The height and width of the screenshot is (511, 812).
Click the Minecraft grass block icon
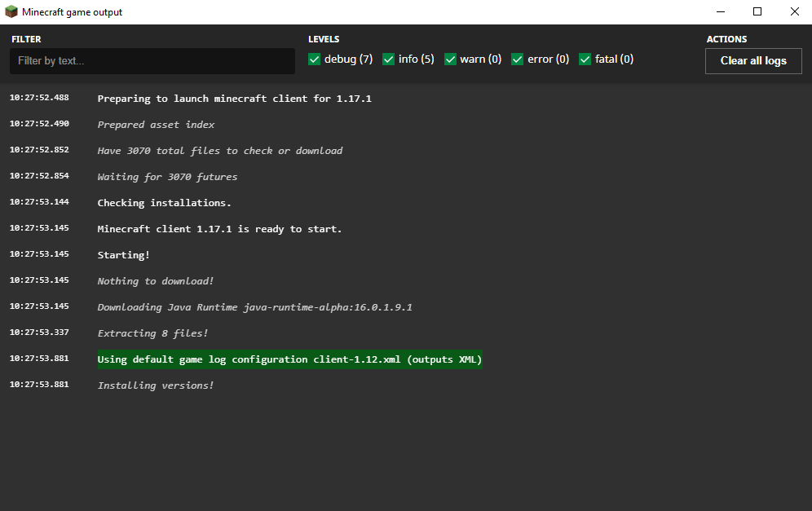pos(11,12)
